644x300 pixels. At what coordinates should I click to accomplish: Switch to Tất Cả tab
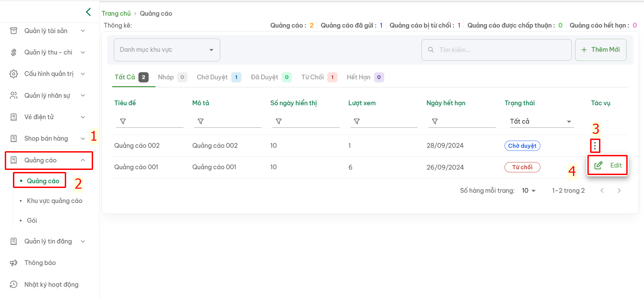(132, 77)
